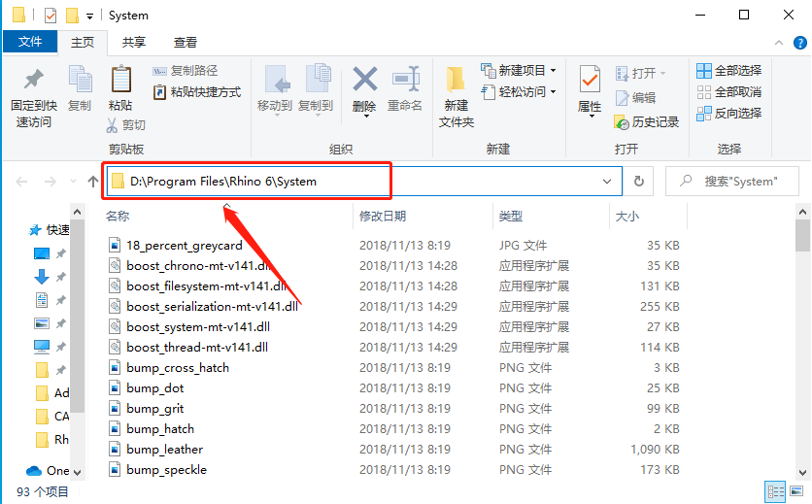Collapse the ribbon with the chevron
812x504 pixels.
(779, 43)
